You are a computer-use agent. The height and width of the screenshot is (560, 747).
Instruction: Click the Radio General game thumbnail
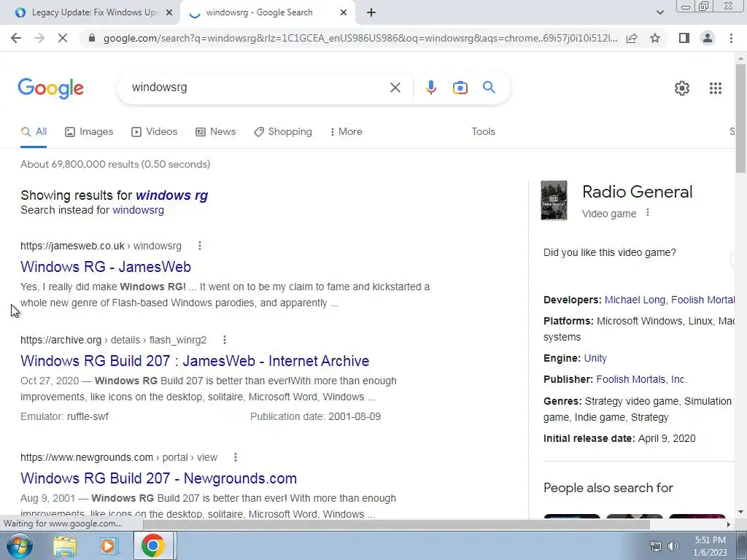(x=554, y=201)
